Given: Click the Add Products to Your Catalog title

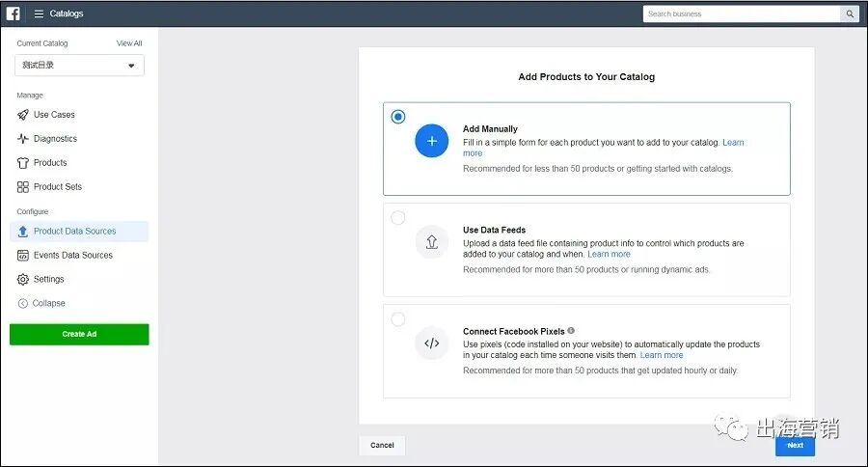Looking at the screenshot, I should (x=586, y=77).
